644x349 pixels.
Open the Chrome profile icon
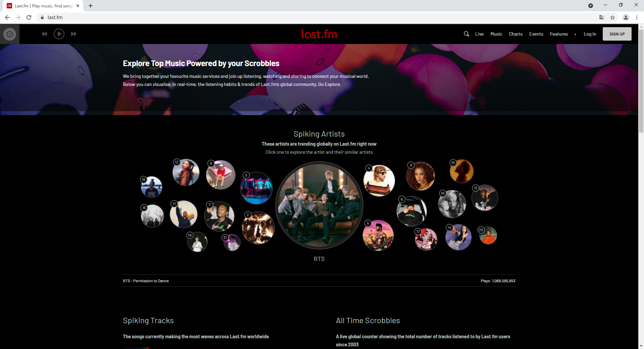tap(626, 17)
